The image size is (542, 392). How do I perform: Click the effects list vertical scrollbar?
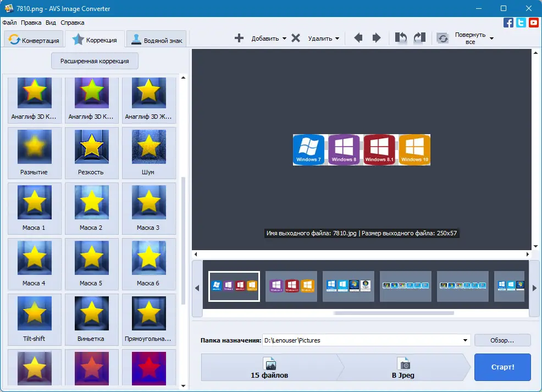183,241
